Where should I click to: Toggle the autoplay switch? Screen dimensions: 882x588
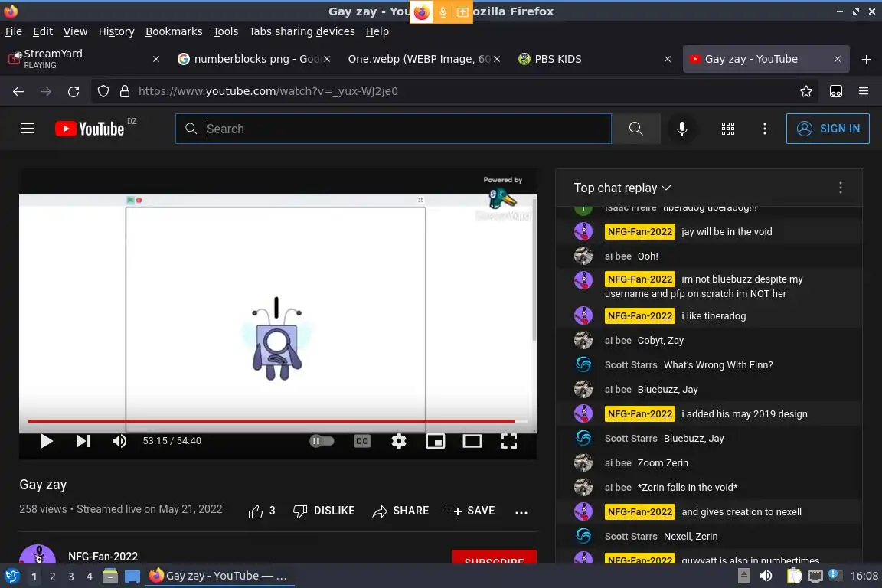tap(322, 441)
